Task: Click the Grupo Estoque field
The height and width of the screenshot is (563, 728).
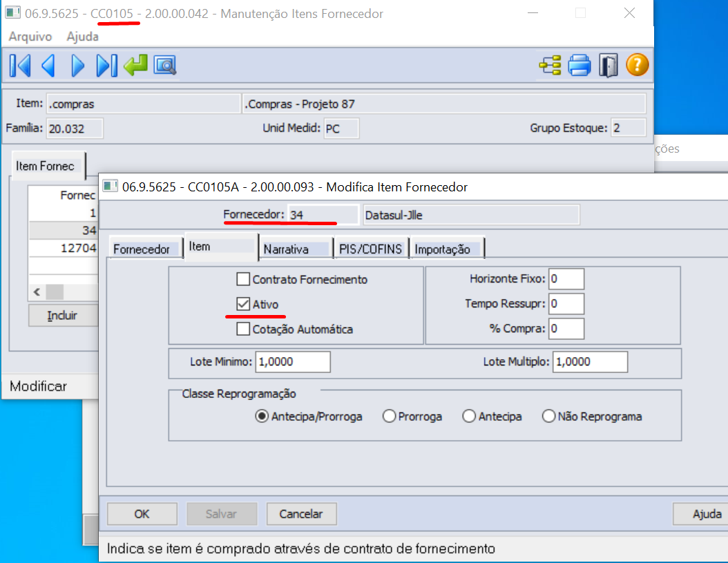Action: pyautogui.click(x=629, y=128)
